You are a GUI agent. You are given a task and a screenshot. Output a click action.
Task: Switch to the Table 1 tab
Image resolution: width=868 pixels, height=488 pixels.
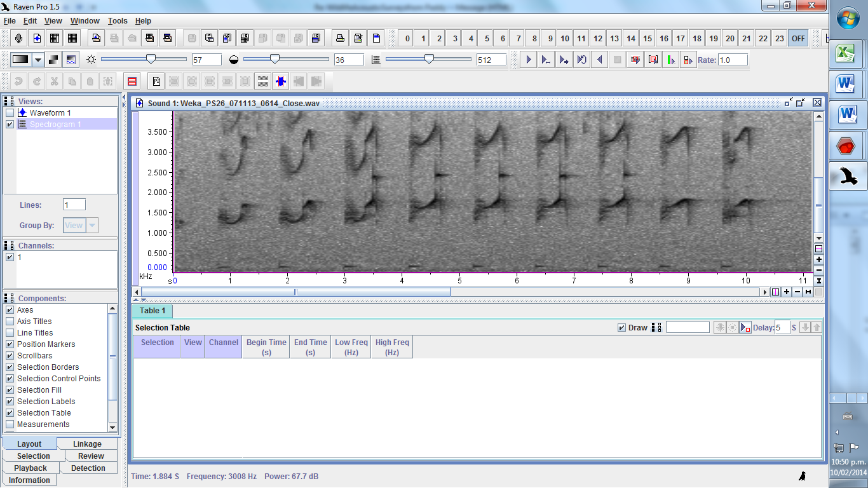coord(153,311)
